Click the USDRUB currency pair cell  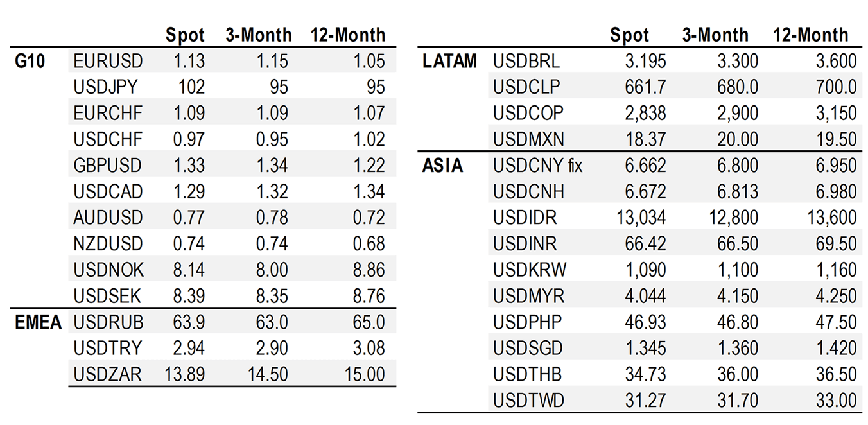click(108, 322)
